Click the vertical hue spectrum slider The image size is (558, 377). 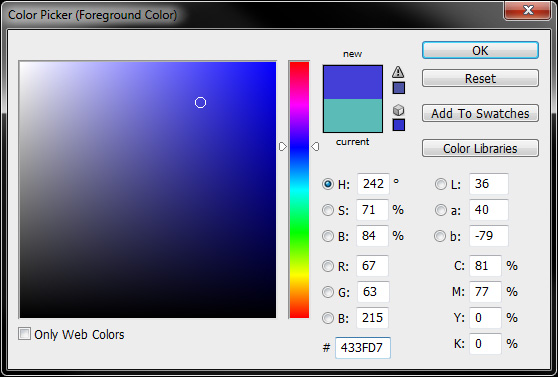pyautogui.click(x=299, y=190)
